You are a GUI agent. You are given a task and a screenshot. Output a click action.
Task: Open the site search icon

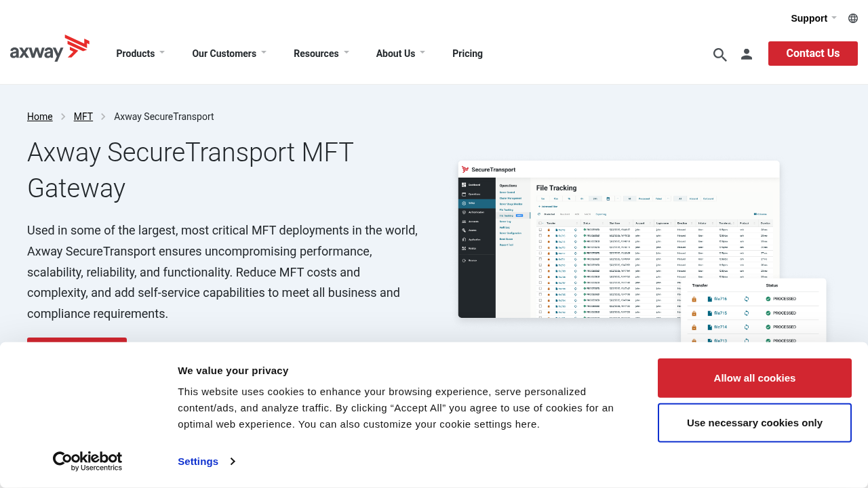click(719, 54)
